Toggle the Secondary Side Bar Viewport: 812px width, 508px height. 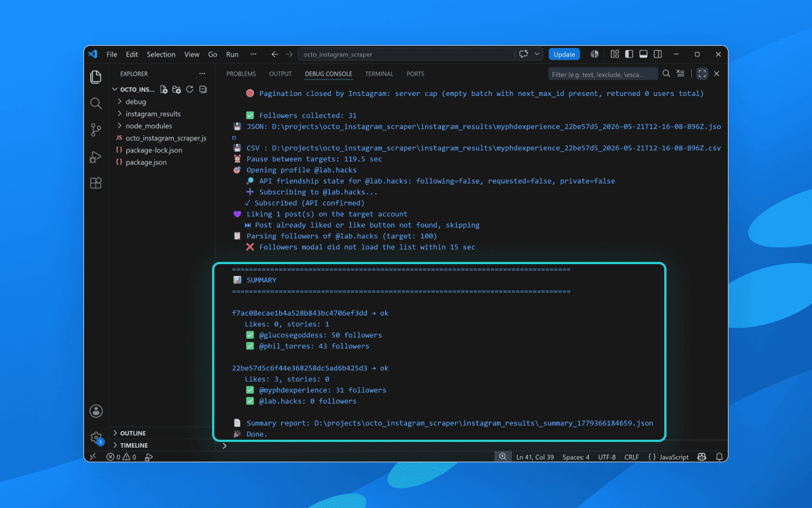657,54
